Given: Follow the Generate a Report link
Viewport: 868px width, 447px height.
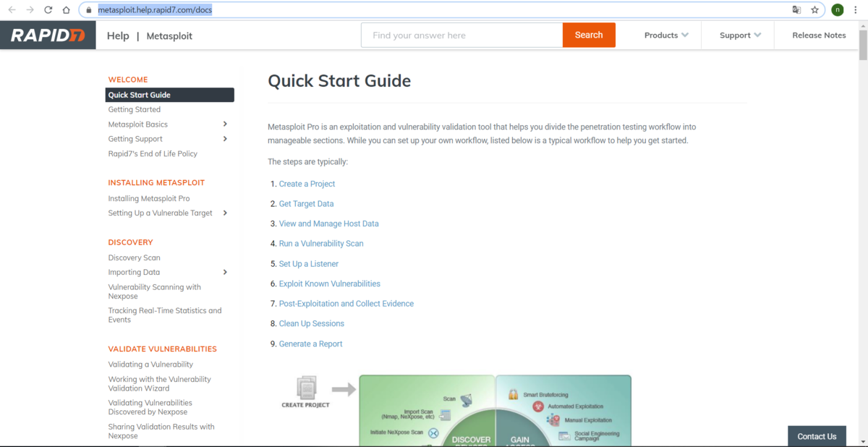Looking at the screenshot, I should click(x=311, y=344).
